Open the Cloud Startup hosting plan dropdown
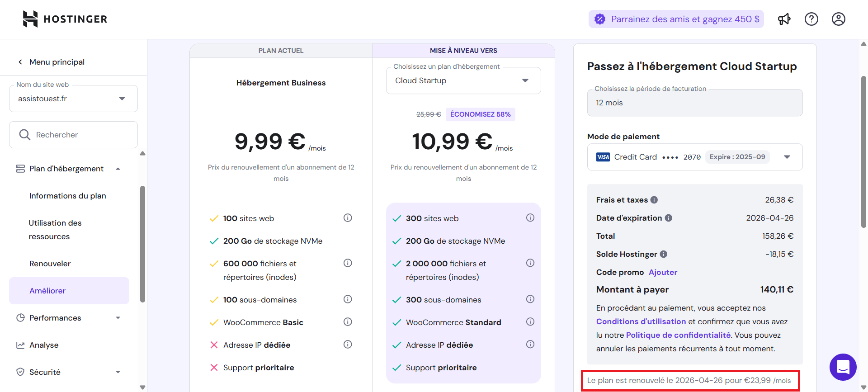The height and width of the screenshot is (392, 868). 463,80
